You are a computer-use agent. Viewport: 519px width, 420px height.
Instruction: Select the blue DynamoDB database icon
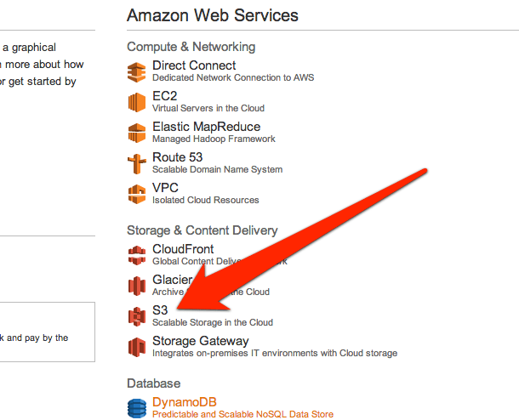(x=137, y=408)
